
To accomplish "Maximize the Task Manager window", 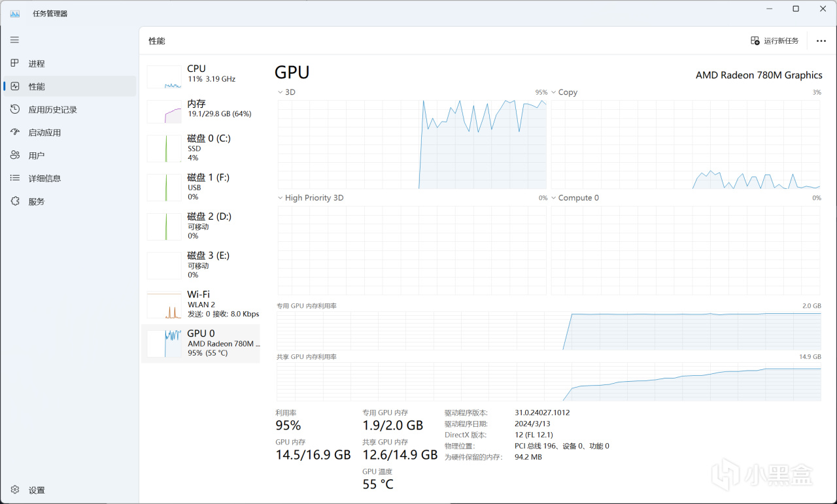I will 796,9.
